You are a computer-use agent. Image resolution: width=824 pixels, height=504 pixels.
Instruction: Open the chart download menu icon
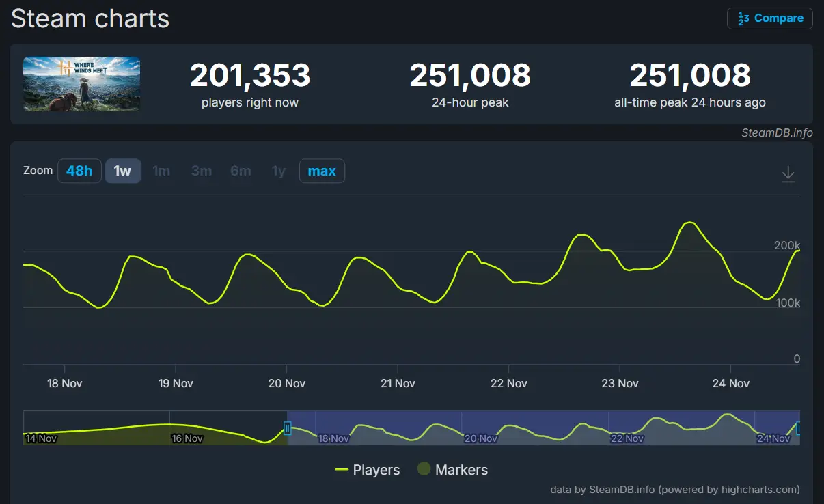pyautogui.click(x=788, y=173)
